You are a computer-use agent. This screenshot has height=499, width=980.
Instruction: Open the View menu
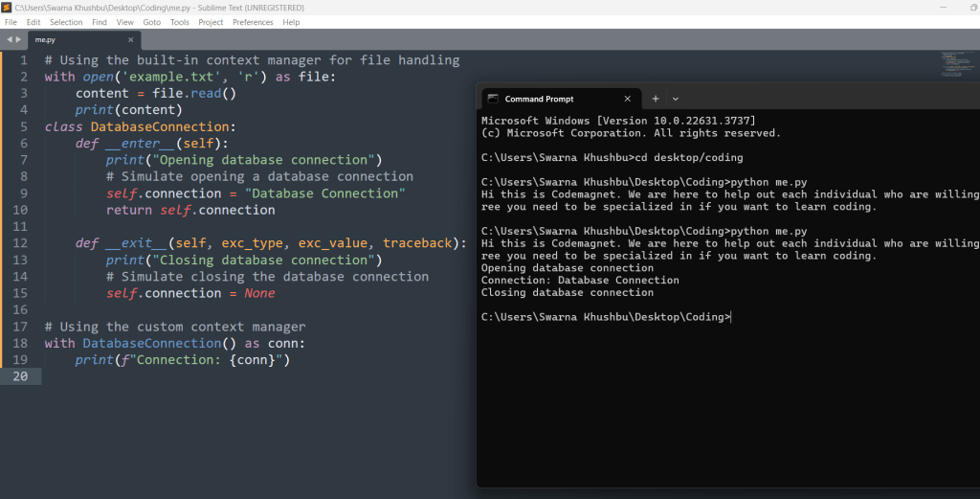click(125, 22)
